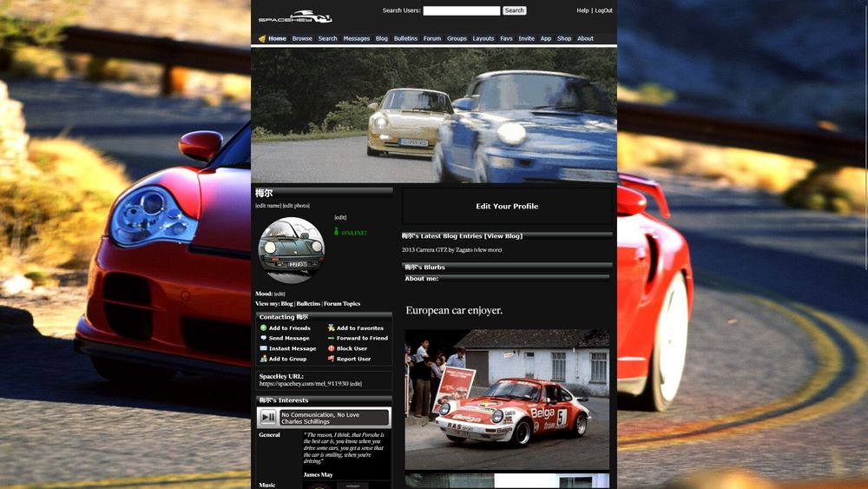Screen dimensions: 868x489
Task: Click the Search Users input field
Action: [x=461, y=10]
